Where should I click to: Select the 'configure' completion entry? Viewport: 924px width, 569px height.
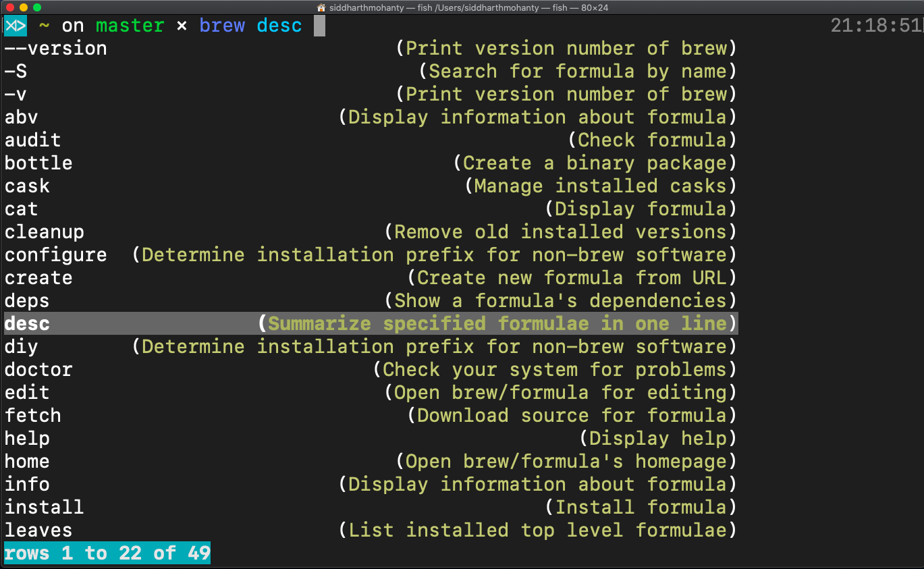pos(55,254)
